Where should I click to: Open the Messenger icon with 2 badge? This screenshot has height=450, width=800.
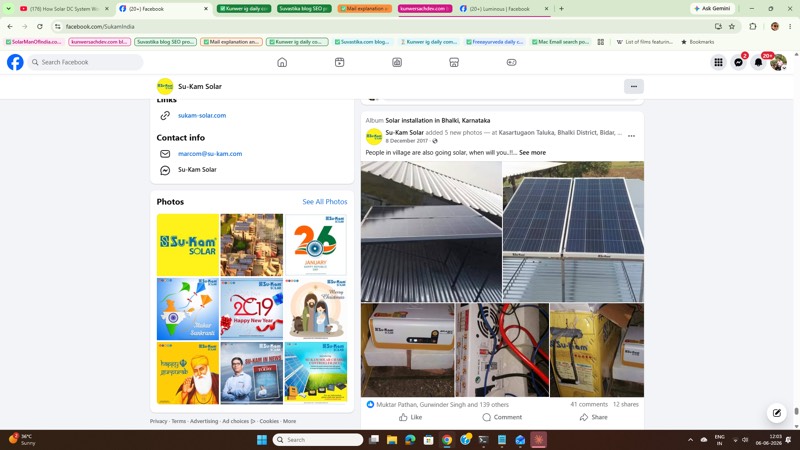coord(738,62)
